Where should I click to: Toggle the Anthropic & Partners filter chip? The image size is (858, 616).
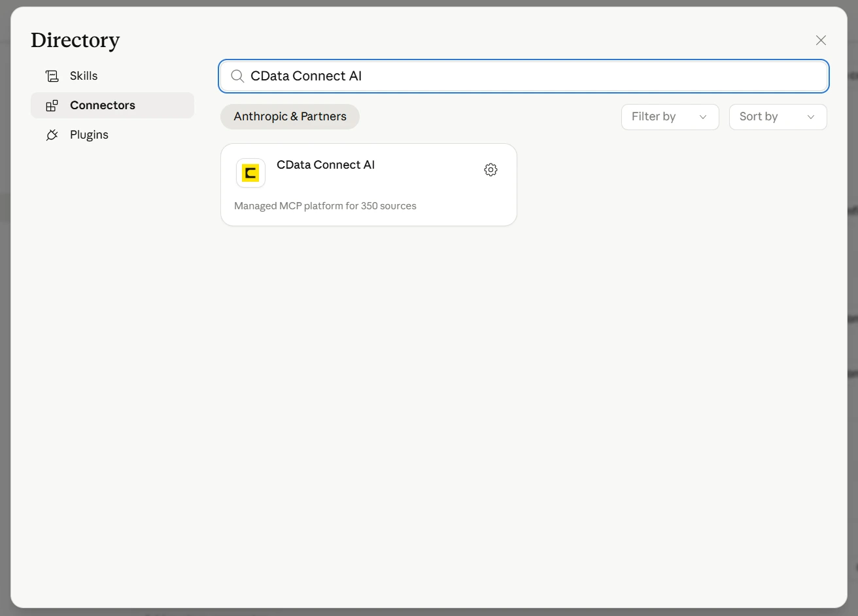pyautogui.click(x=290, y=116)
